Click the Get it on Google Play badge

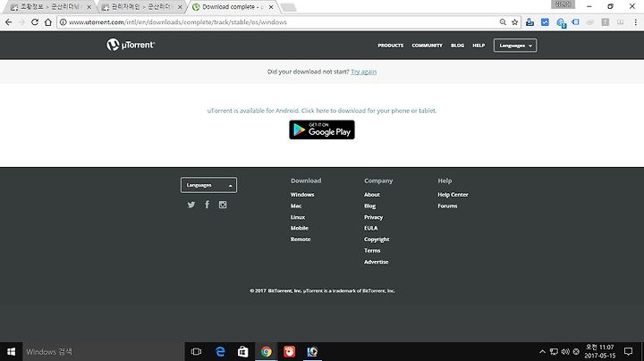coord(322,130)
